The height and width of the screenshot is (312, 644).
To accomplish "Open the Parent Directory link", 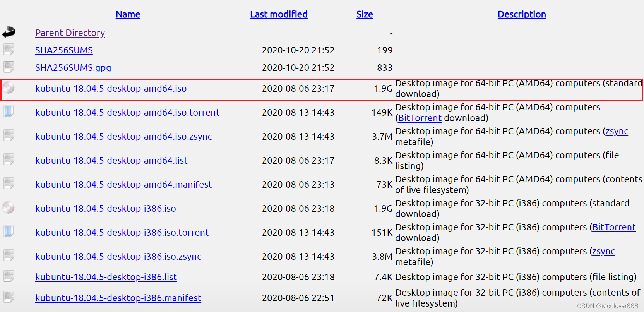I will click(x=70, y=33).
